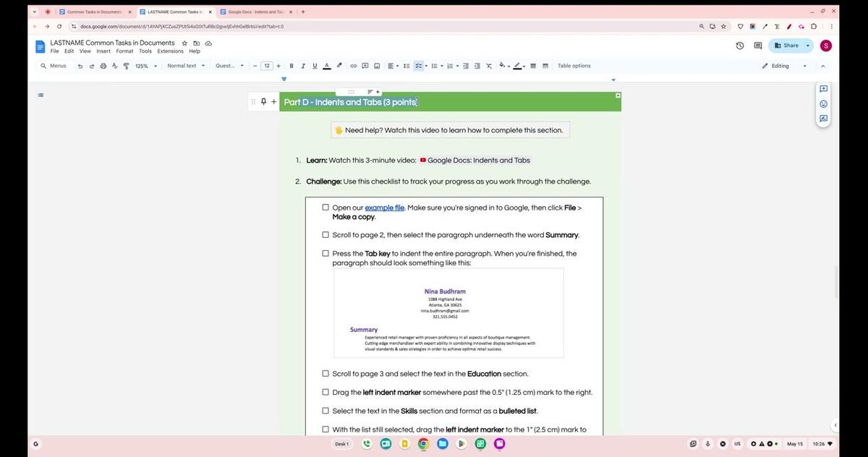The height and width of the screenshot is (457, 868).
Task: Edit the font size field
Action: click(x=267, y=66)
